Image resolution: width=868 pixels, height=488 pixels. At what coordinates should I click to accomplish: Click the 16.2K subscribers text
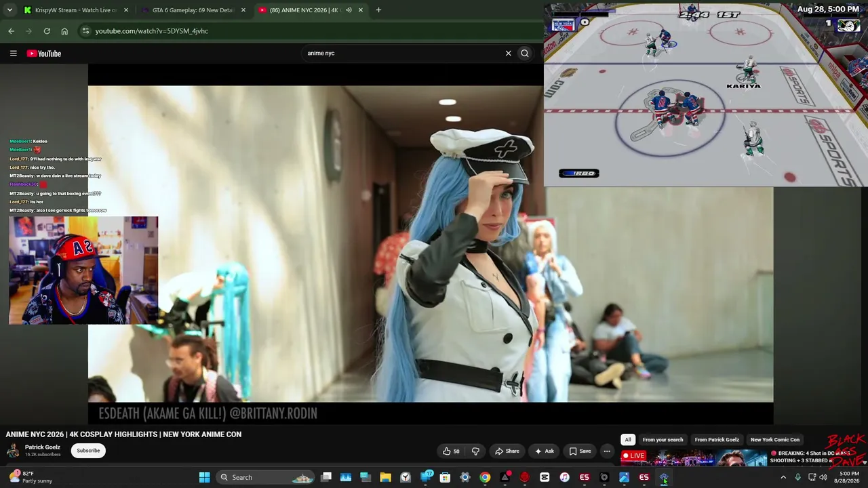pyautogui.click(x=43, y=455)
